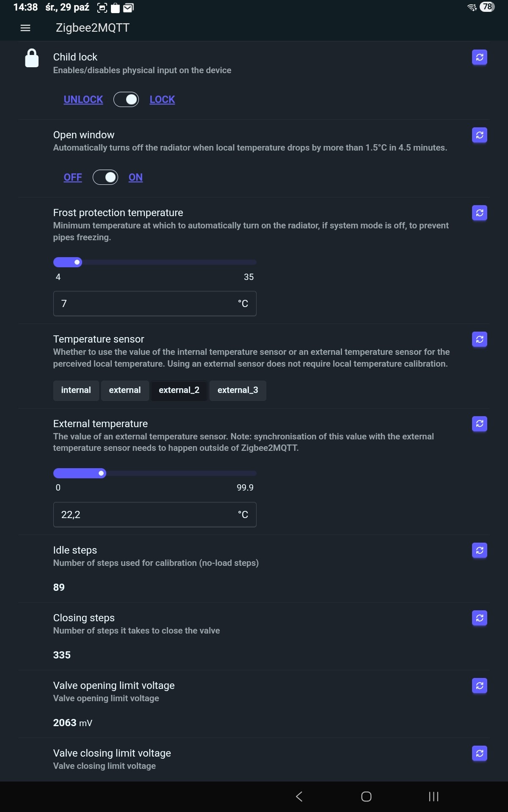This screenshot has width=508, height=812.
Task: Toggle the Child lock switch
Action: pos(126,99)
